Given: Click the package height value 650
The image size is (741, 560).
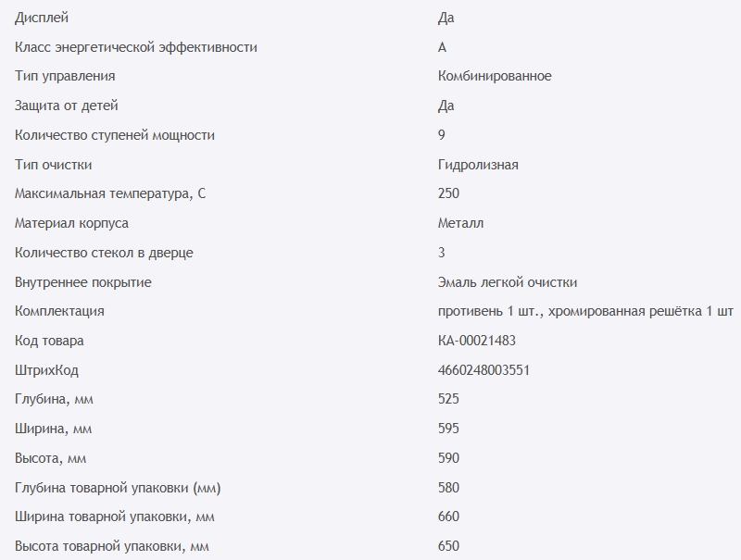Looking at the screenshot, I should [x=448, y=546].
